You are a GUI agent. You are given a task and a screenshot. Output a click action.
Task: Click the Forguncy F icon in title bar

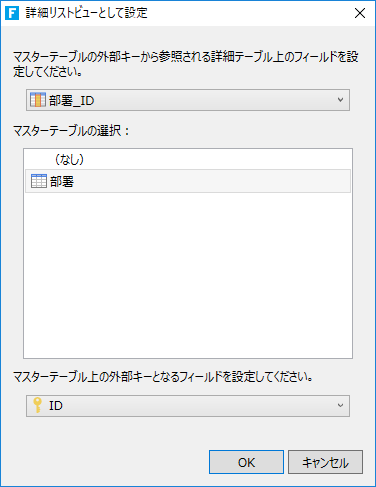click(12, 13)
